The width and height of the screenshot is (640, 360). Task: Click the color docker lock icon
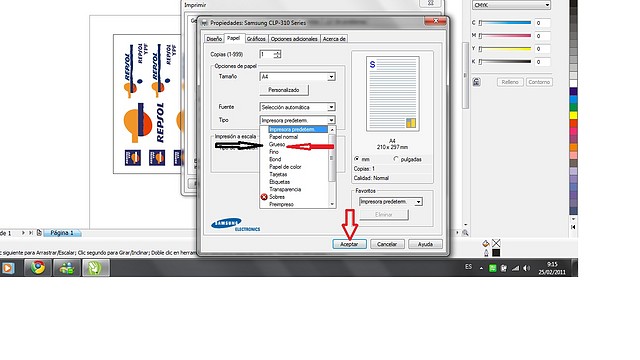click(476, 82)
